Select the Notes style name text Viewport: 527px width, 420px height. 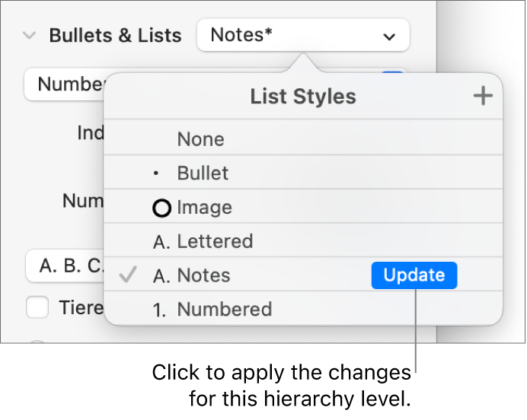pyautogui.click(x=203, y=275)
